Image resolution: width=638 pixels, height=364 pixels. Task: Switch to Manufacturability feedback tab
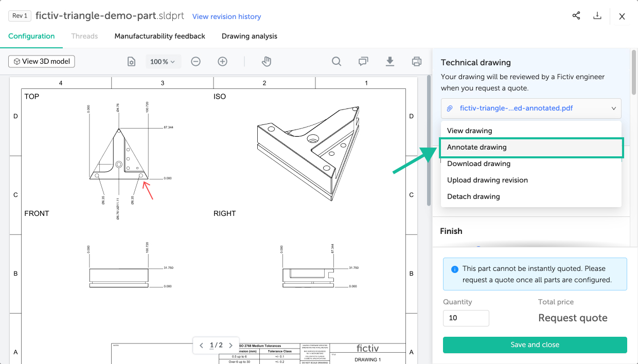coord(159,36)
